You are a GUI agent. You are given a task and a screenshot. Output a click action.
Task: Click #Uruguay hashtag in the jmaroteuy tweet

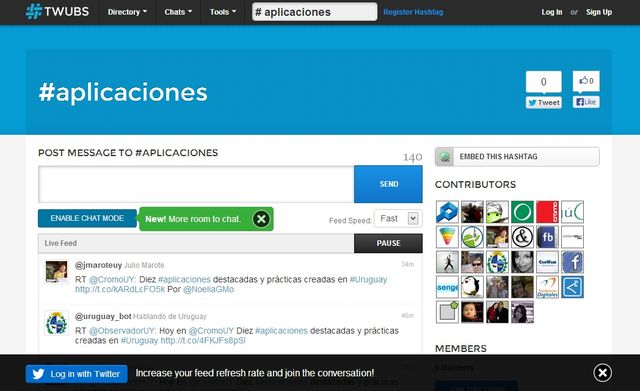click(x=368, y=280)
